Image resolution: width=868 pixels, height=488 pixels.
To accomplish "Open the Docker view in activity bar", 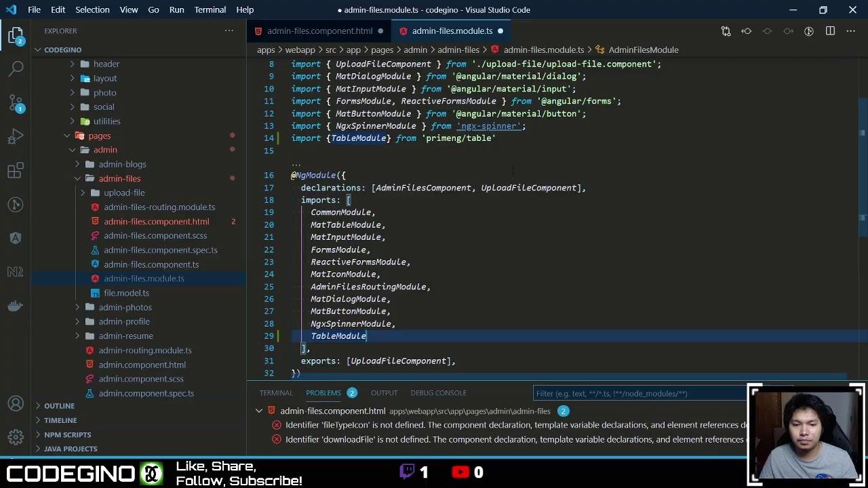I will 16,306.
